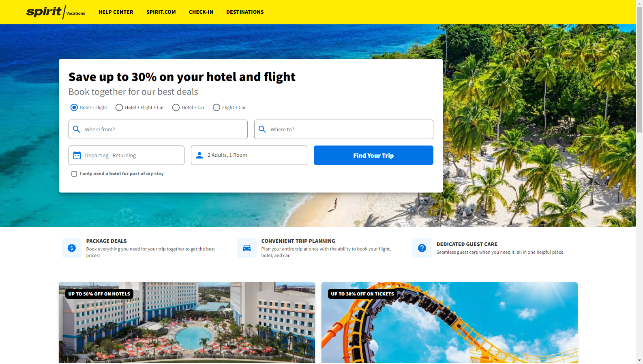The width and height of the screenshot is (643, 364).
Task: Click the magnifier icon in Where to
Action: pos(262,129)
